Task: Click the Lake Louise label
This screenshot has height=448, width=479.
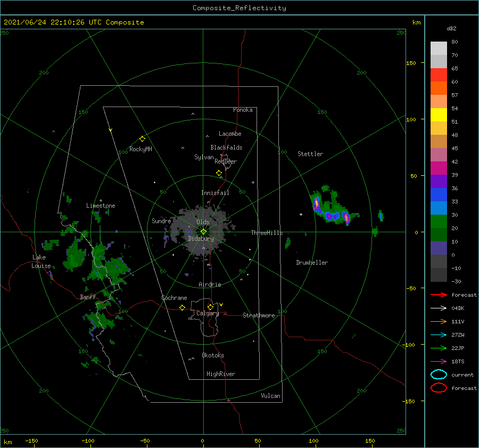Action: [x=41, y=262]
